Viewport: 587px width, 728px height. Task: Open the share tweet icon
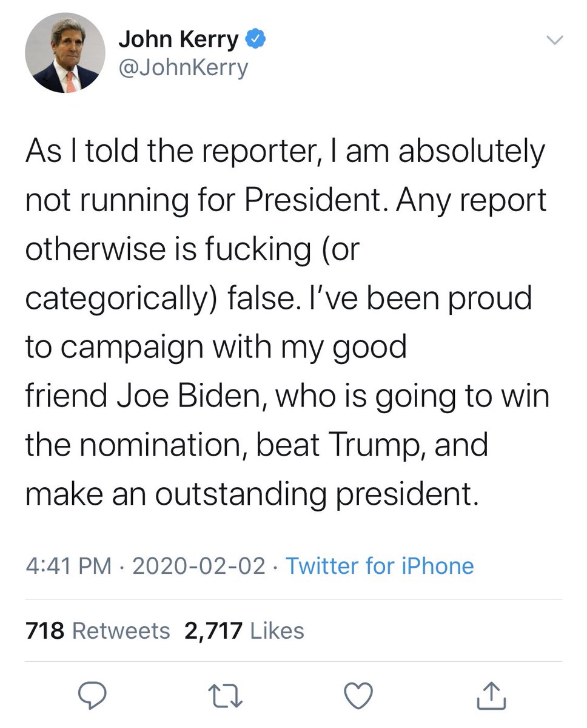[490, 695]
